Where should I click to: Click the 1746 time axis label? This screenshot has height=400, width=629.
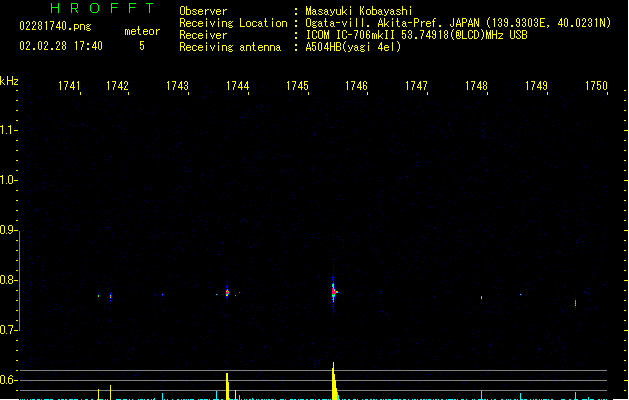[356, 86]
